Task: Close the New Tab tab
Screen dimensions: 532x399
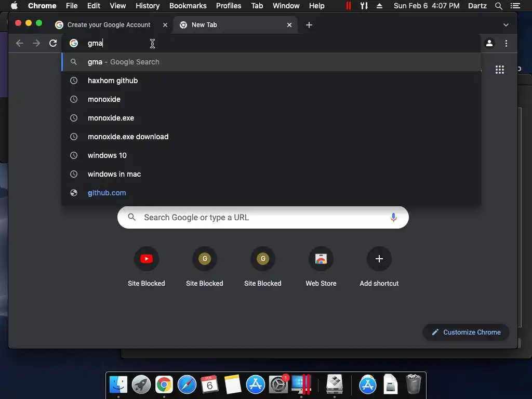Action: click(x=289, y=25)
